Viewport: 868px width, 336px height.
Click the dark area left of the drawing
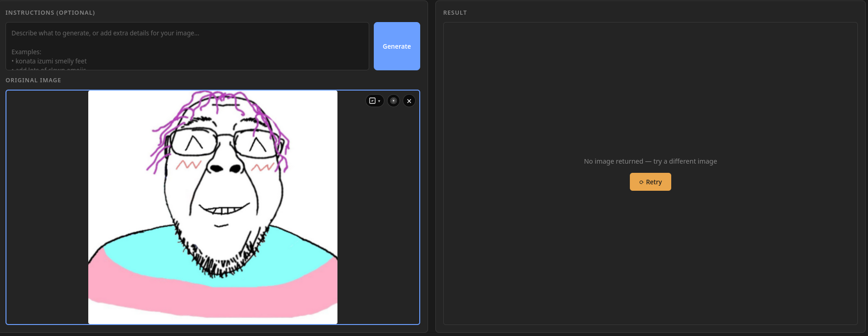point(46,207)
